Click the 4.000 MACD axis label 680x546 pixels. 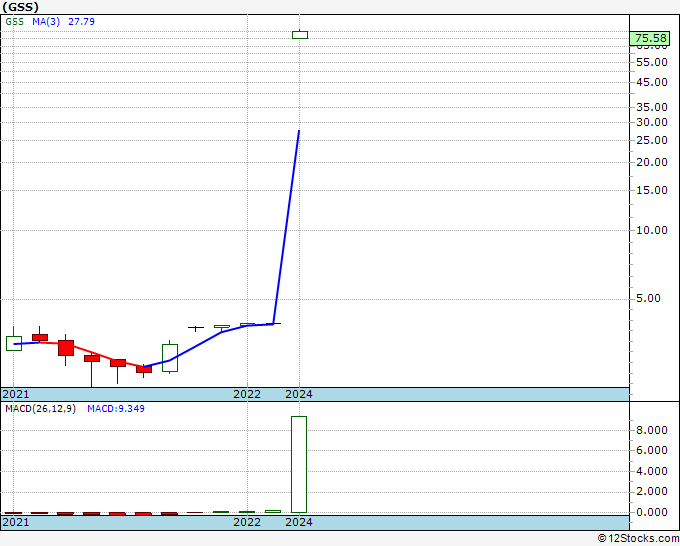coord(652,471)
